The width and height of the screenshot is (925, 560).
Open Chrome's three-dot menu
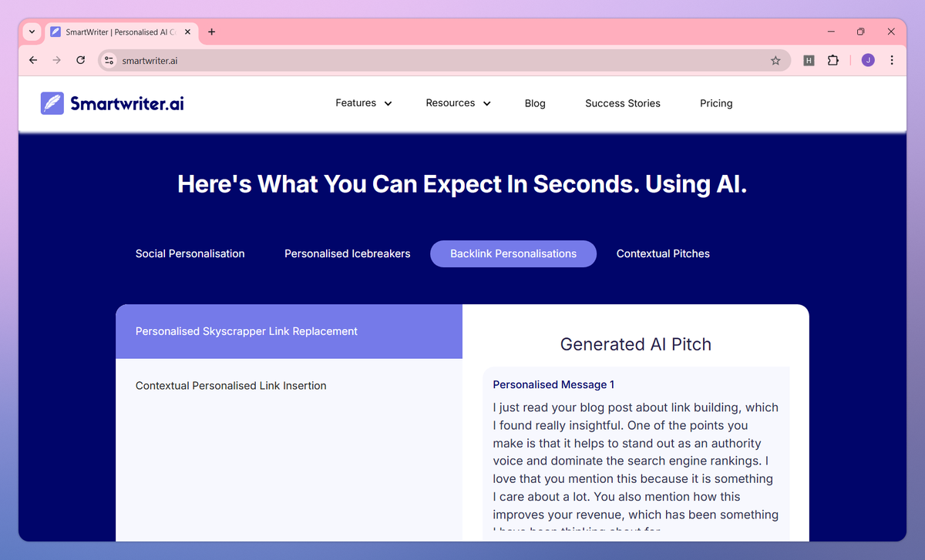pyautogui.click(x=892, y=59)
